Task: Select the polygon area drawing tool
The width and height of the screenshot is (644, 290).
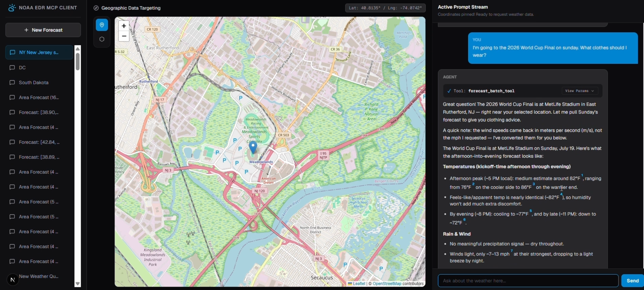Action: tap(102, 39)
